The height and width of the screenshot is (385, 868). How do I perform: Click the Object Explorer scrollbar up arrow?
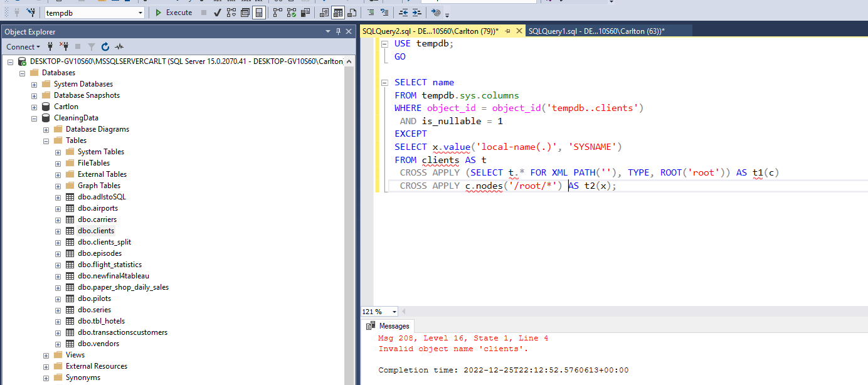click(350, 61)
